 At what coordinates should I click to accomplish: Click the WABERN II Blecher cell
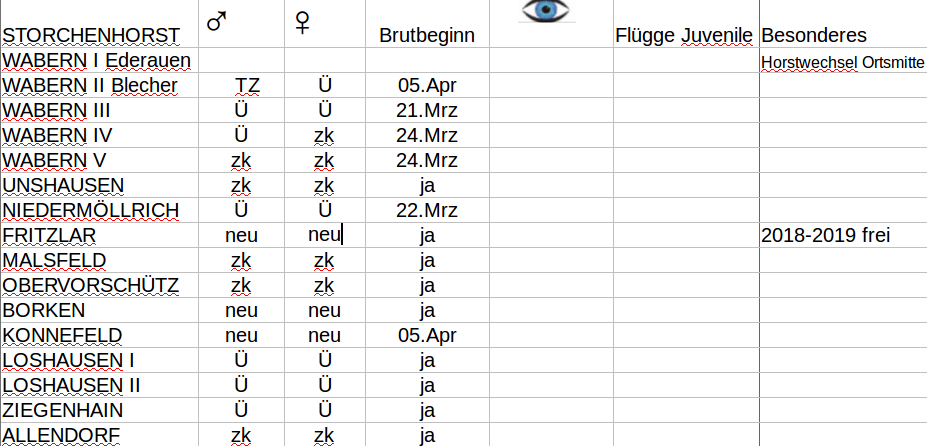coord(99,86)
